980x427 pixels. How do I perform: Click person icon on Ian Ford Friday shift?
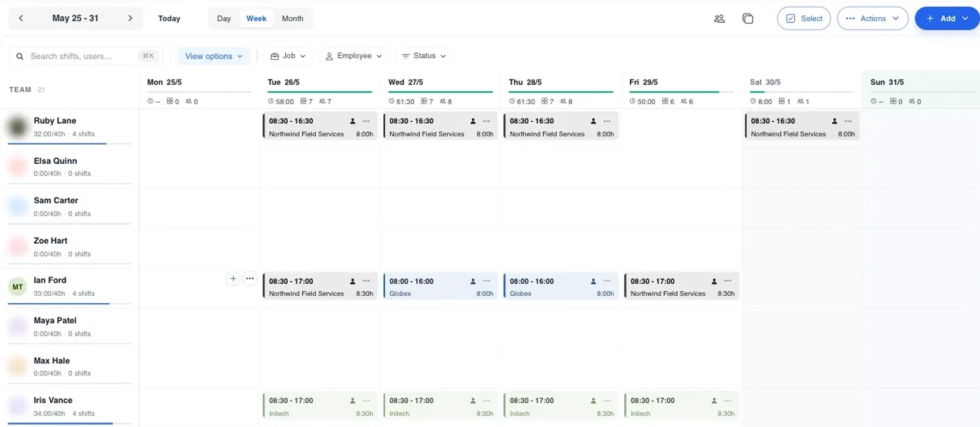(x=714, y=281)
